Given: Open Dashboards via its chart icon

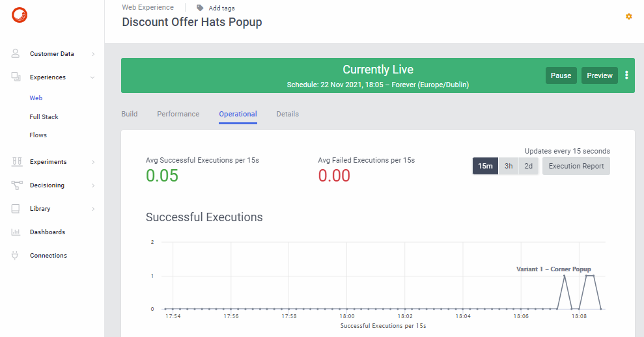Looking at the screenshot, I should 16,232.
